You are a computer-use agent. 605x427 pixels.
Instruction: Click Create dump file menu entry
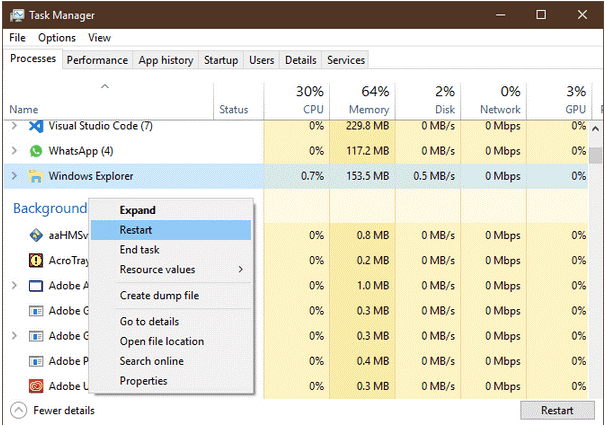[x=159, y=296]
